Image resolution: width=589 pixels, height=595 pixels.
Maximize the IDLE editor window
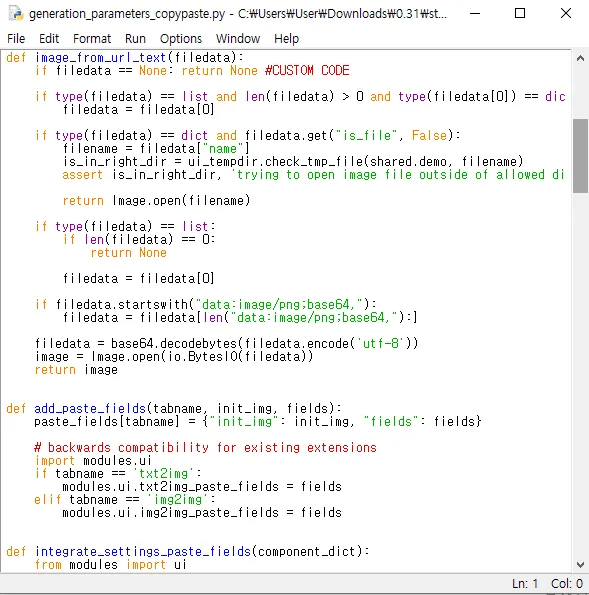pyautogui.click(x=520, y=14)
